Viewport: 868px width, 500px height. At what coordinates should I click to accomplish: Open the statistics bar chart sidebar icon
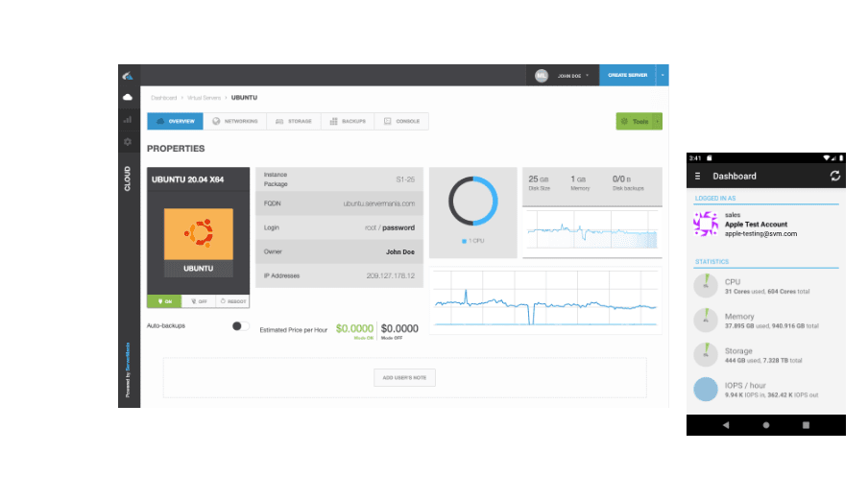(x=128, y=119)
